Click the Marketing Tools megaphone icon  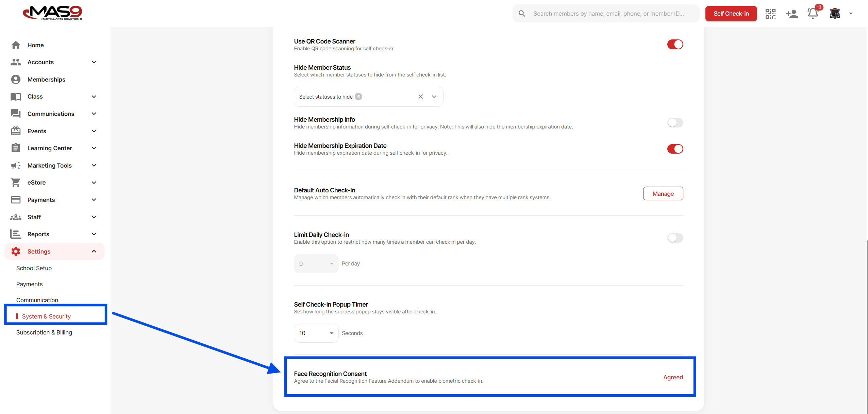point(16,166)
